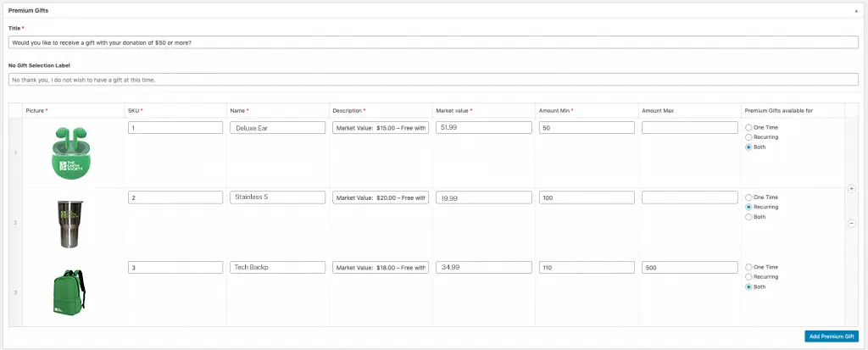Click the minus icon to remove row

click(x=851, y=223)
